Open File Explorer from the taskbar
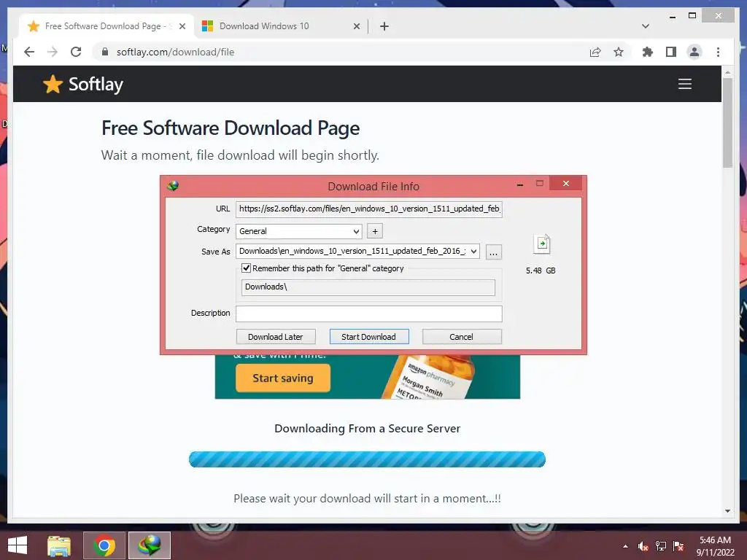747x560 pixels. 59,545
